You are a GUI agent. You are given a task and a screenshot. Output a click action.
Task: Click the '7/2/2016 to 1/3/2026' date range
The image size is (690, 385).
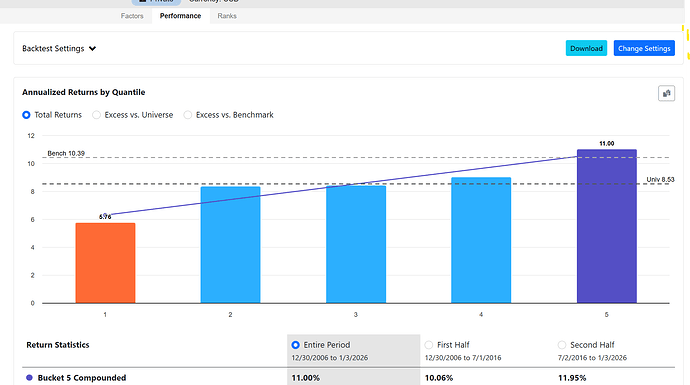pos(592,358)
